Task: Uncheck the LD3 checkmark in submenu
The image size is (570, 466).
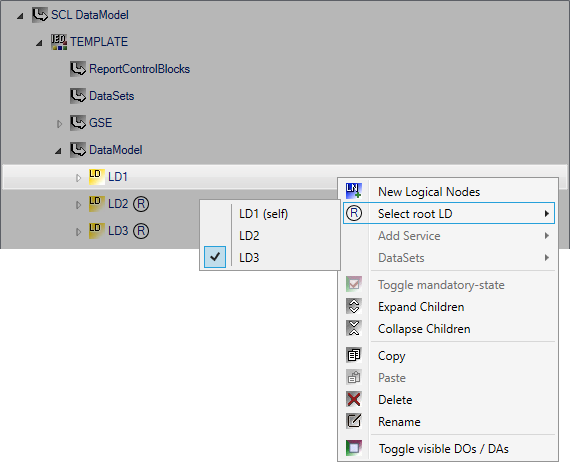Action: (215, 257)
